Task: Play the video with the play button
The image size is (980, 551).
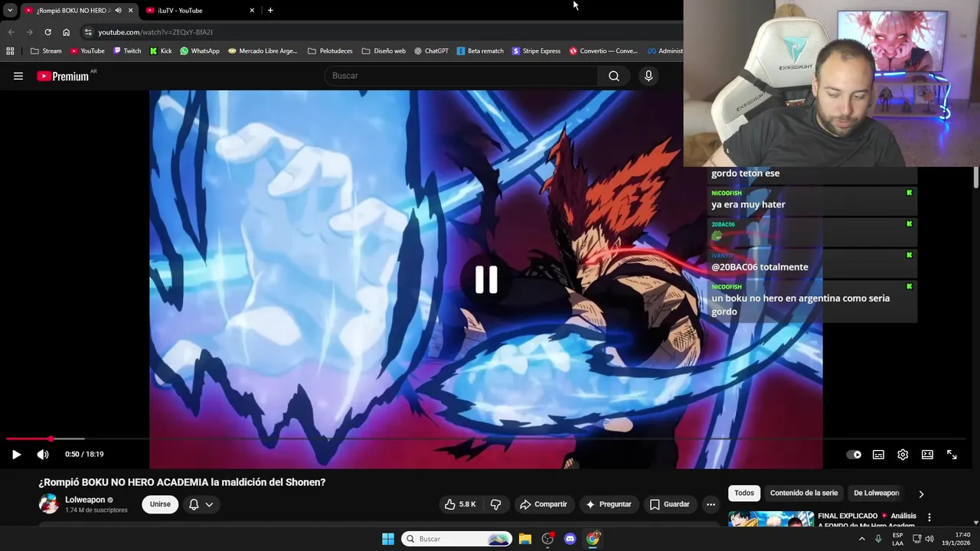Action: tap(16, 455)
